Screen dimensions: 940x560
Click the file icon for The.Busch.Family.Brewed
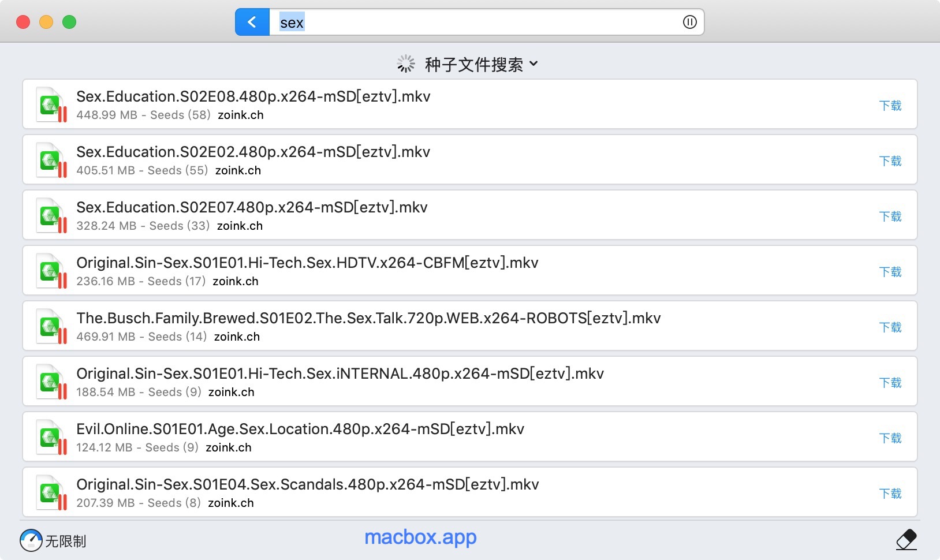pos(51,326)
